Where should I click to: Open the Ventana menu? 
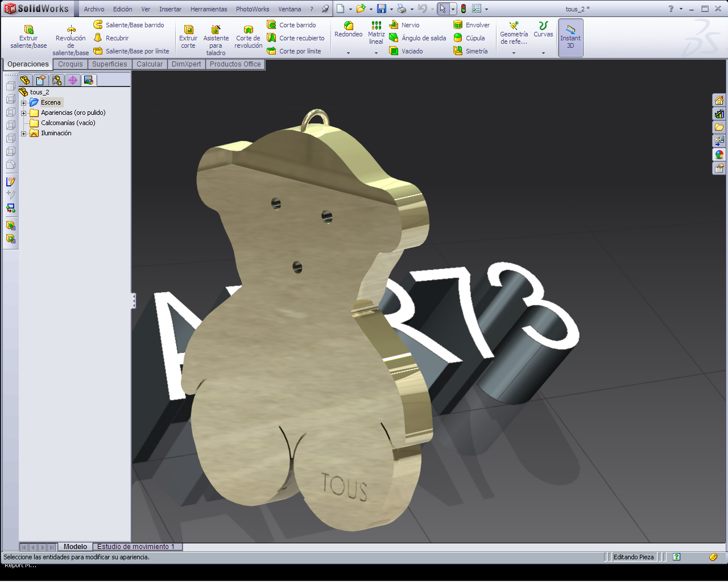coord(289,9)
